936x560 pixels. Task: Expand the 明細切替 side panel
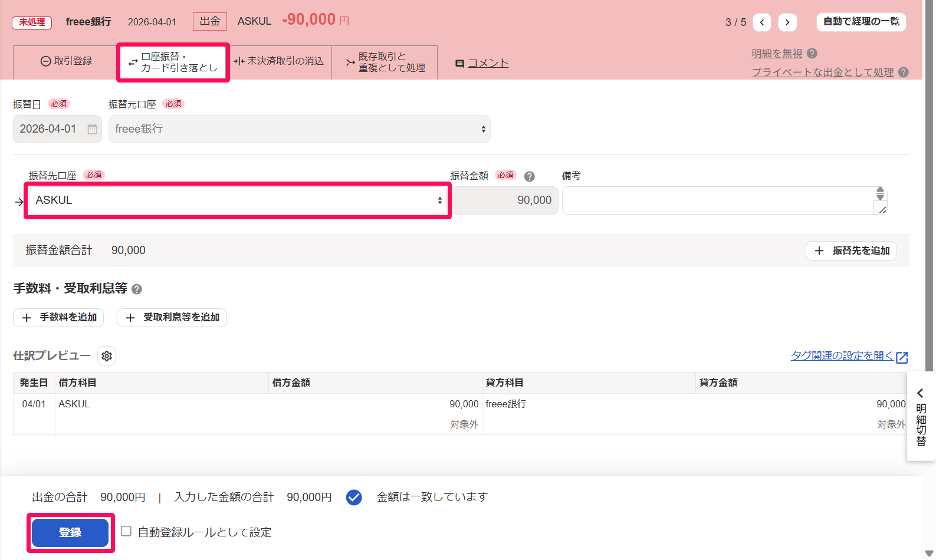point(921,416)
